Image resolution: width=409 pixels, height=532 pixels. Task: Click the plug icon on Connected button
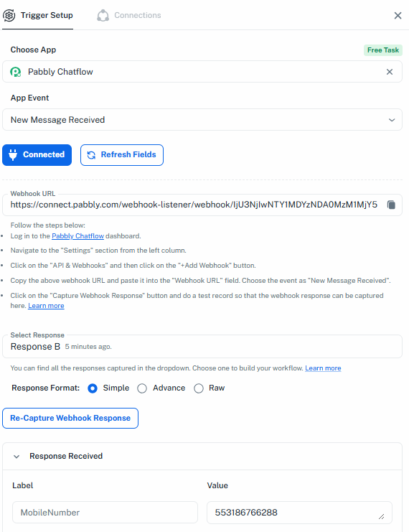click(13, 154)
